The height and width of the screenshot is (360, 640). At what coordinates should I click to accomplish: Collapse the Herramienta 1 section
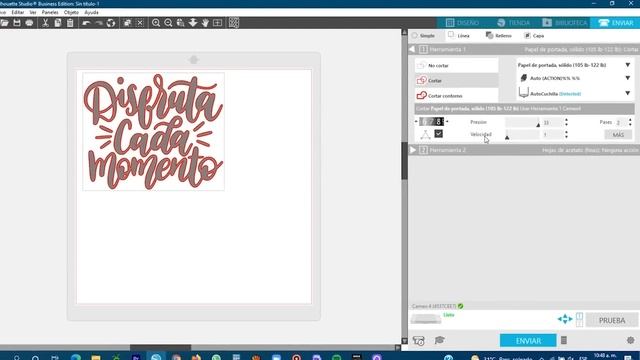click(x=412, y=49)
